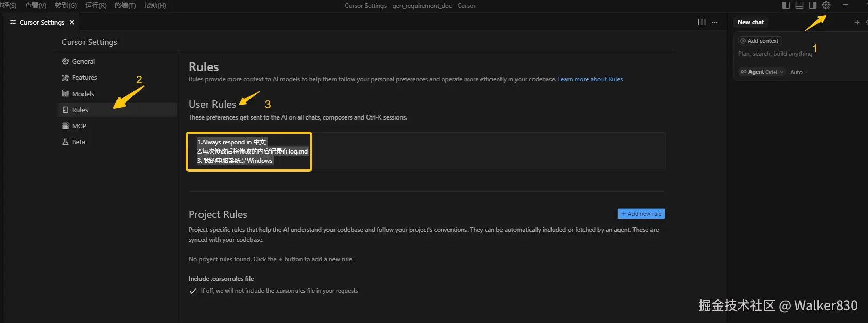The height and width of the screenshot is (323, 868).
Task: Select the Rules settings section
Action: coord(117,110)
